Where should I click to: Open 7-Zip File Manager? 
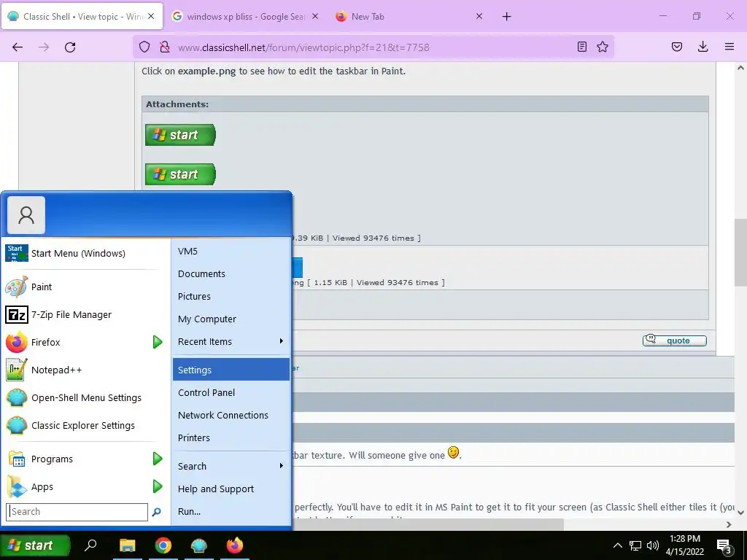(x=86, y=314)
